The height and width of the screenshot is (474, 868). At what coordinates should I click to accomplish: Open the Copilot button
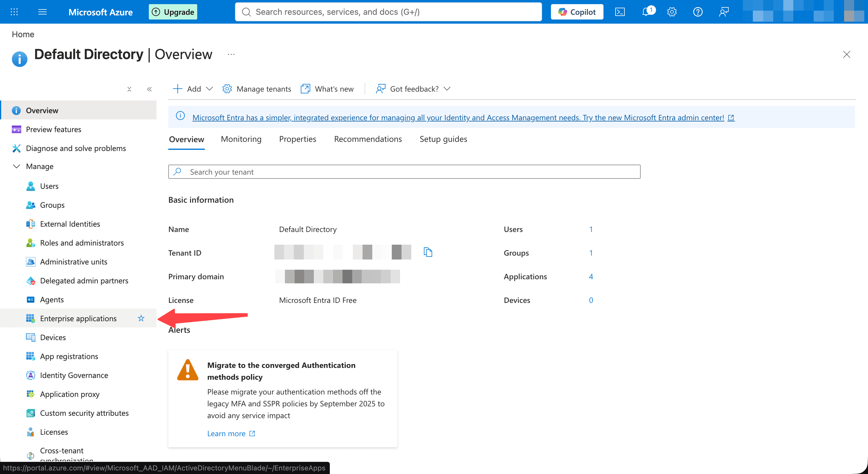pyautogui.click(x=577, y=12)
